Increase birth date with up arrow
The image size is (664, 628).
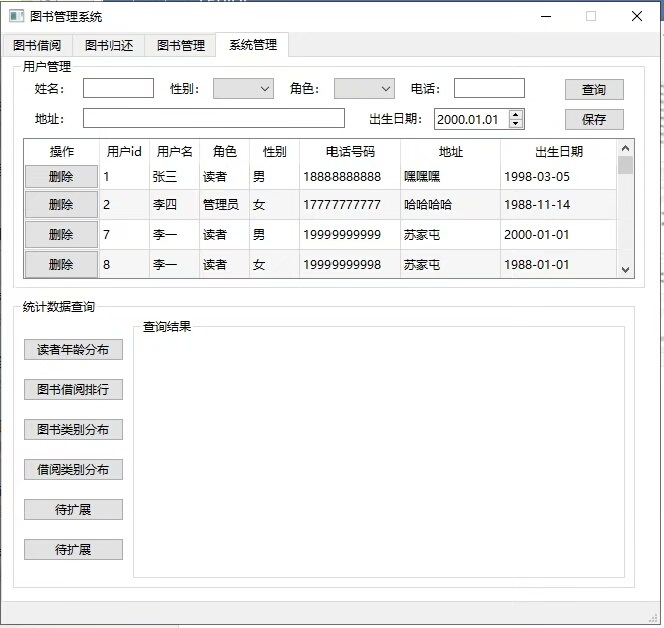515,115
